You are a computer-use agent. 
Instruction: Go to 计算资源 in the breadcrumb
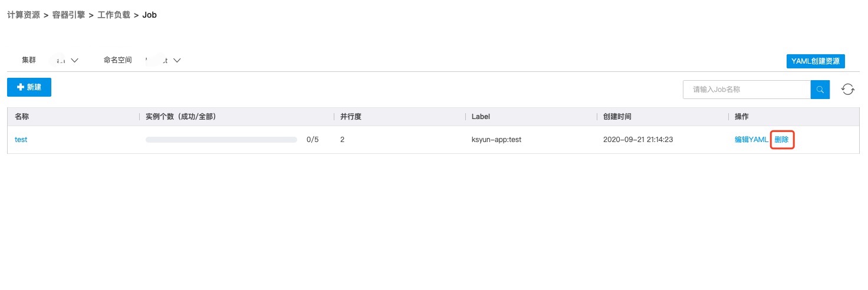[x=23, y=15]
